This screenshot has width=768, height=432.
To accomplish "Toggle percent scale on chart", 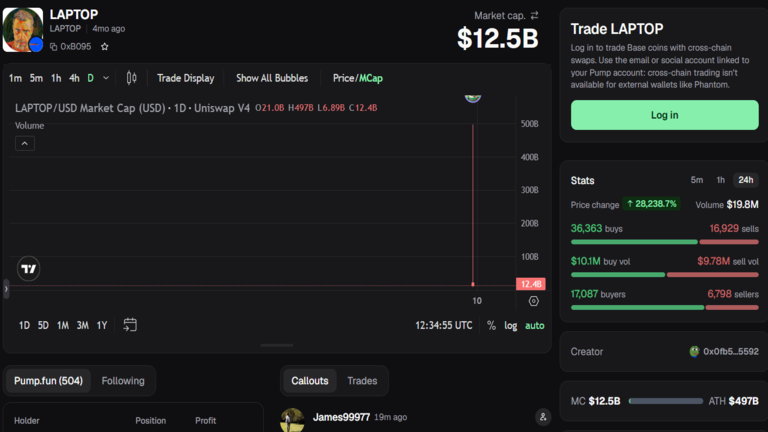I will click(491, 325).
